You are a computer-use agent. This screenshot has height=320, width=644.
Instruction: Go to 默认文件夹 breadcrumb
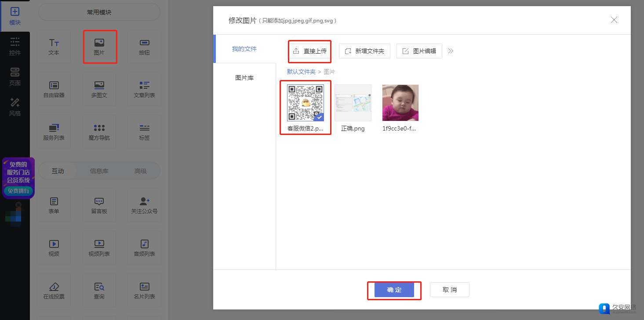point(302,72)
